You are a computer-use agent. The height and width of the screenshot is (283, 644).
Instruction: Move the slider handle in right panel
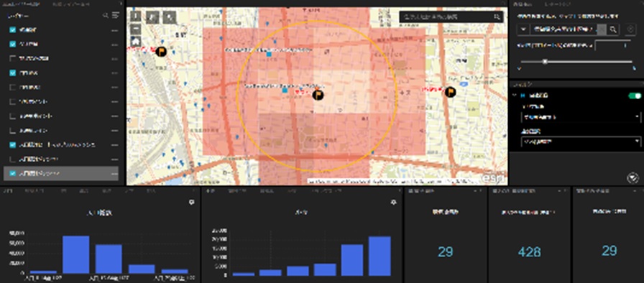click(545, 62)
